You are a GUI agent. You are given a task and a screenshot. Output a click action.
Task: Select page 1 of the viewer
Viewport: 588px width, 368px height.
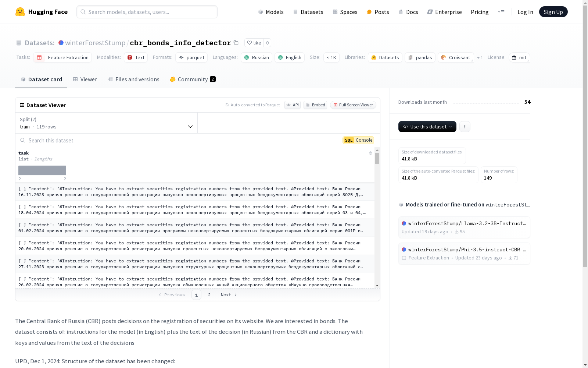click(x=196, y=295)
